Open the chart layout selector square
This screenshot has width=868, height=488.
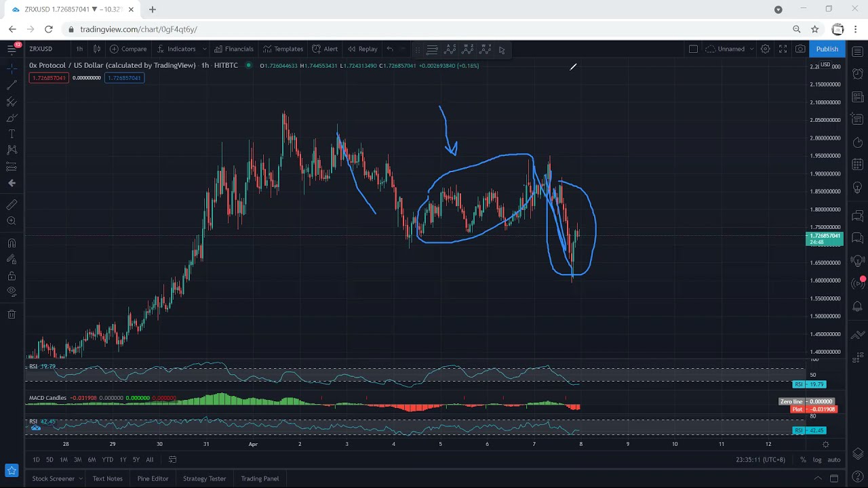[x=693, y=49]
